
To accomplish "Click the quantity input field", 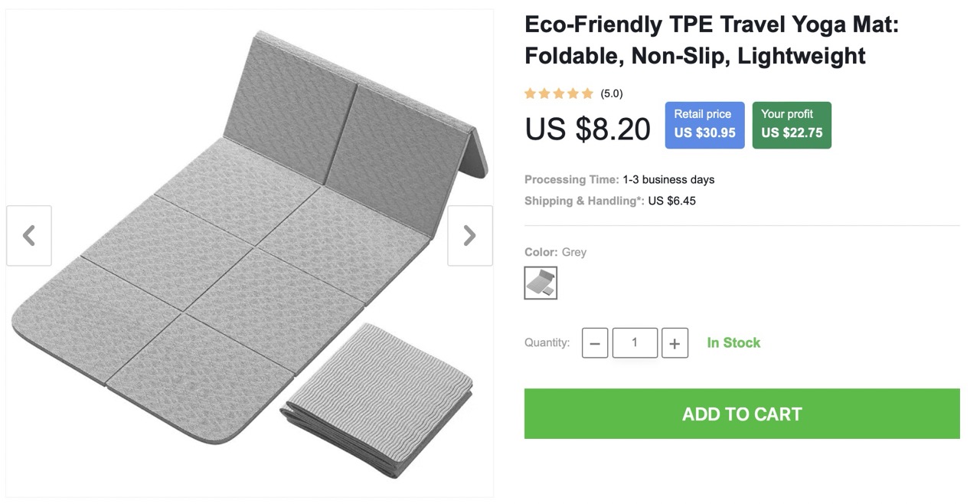I will coord(635,342).
